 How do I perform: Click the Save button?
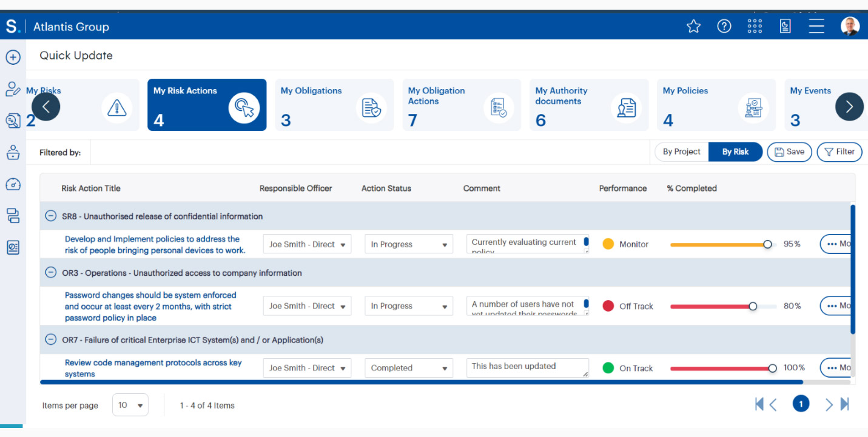[789, 152]
